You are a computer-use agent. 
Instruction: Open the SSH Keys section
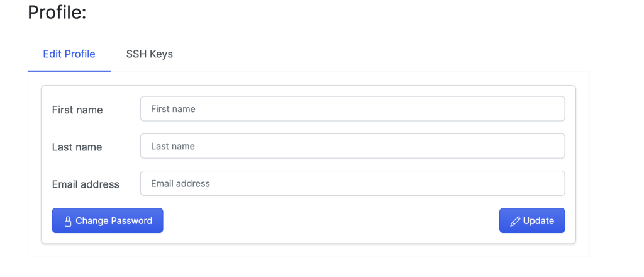(150, 54)
